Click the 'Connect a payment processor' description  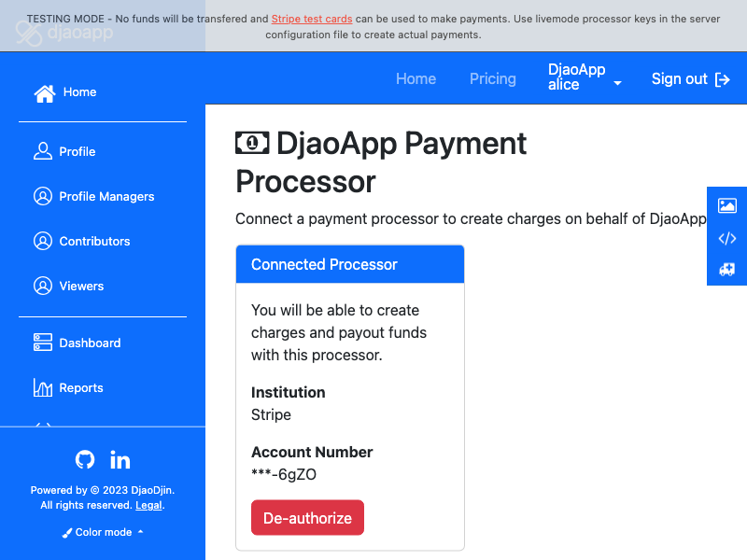tap(471, 218)
